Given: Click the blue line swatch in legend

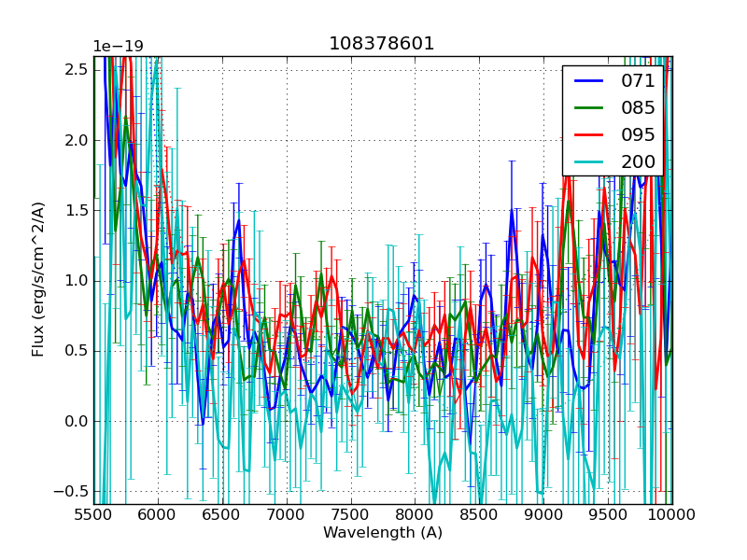Looking at the screenshot, I should (588, 80).
